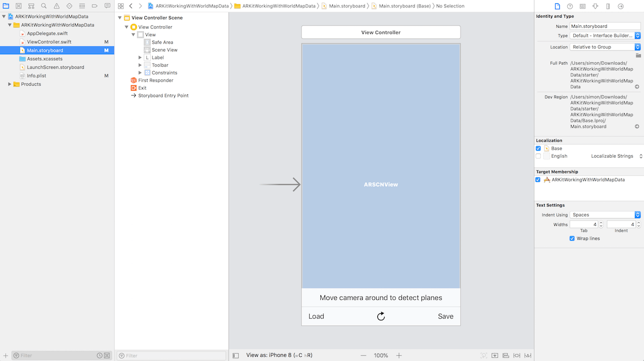Select Scene View in document outline
Screen dimensions: 644x361
tap(164, 50)
